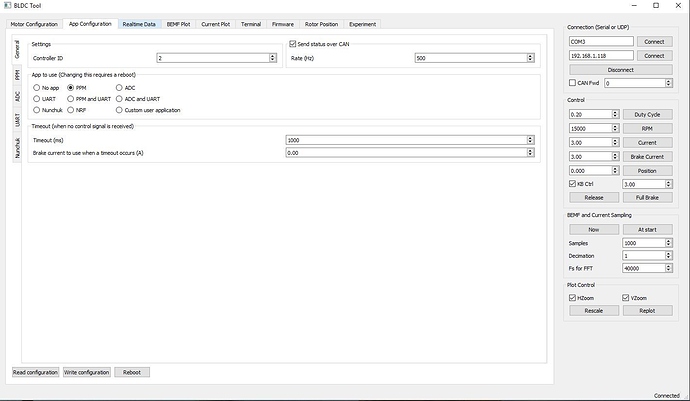Adjust the Controller ID spinner arrows

[272, 58]
